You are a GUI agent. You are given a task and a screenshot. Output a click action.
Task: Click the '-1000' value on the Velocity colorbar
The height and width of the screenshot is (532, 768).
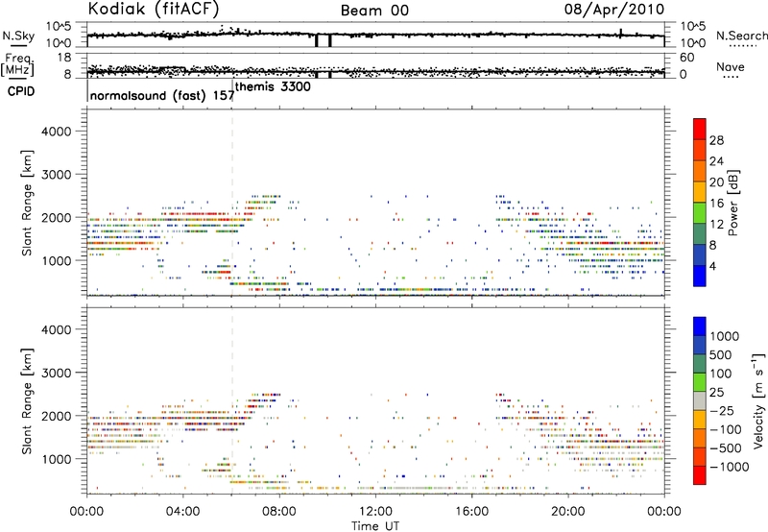730,467
